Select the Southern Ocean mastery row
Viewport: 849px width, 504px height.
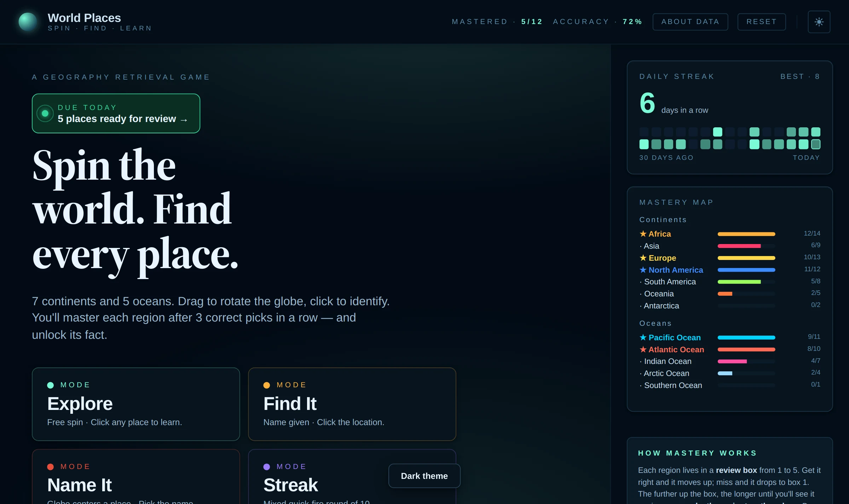tap(730, 385)
